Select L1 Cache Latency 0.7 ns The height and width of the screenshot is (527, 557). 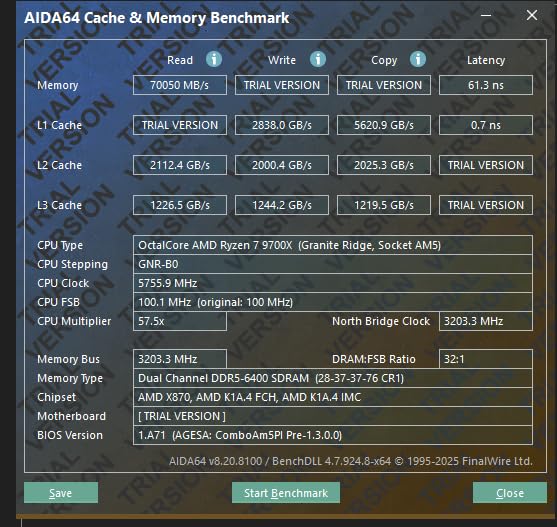point(486,125)
